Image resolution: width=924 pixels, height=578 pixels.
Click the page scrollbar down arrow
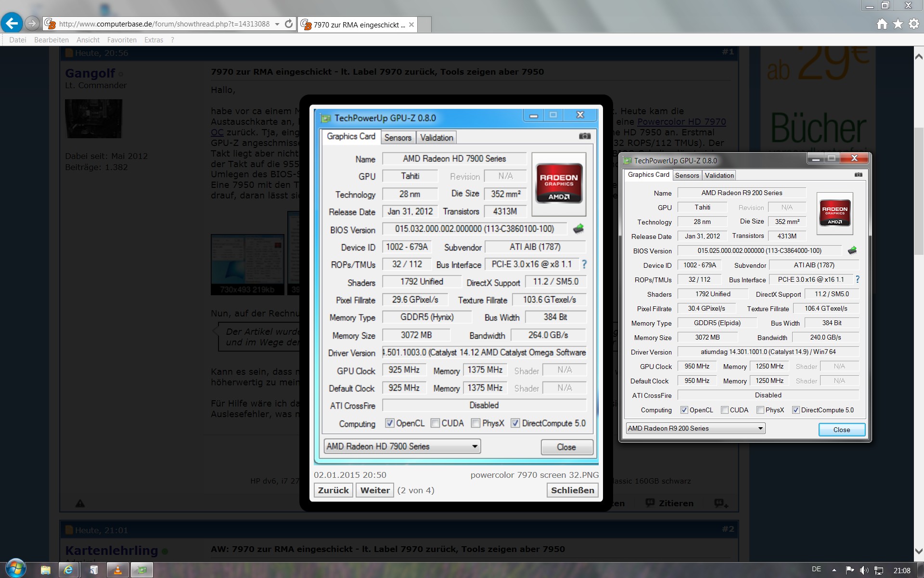(x=918, y=552)
